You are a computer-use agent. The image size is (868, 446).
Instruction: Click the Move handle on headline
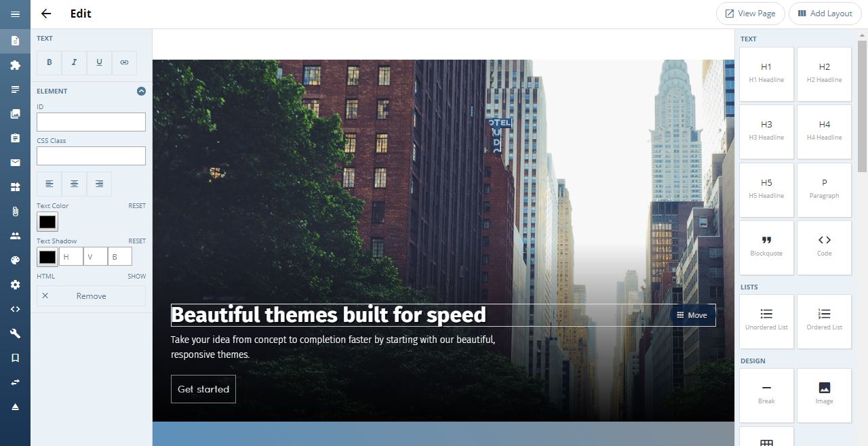tap(692, 315)
